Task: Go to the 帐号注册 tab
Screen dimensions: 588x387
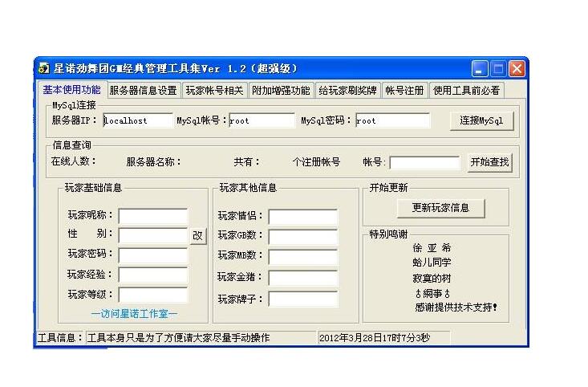Action: [403, 91]
